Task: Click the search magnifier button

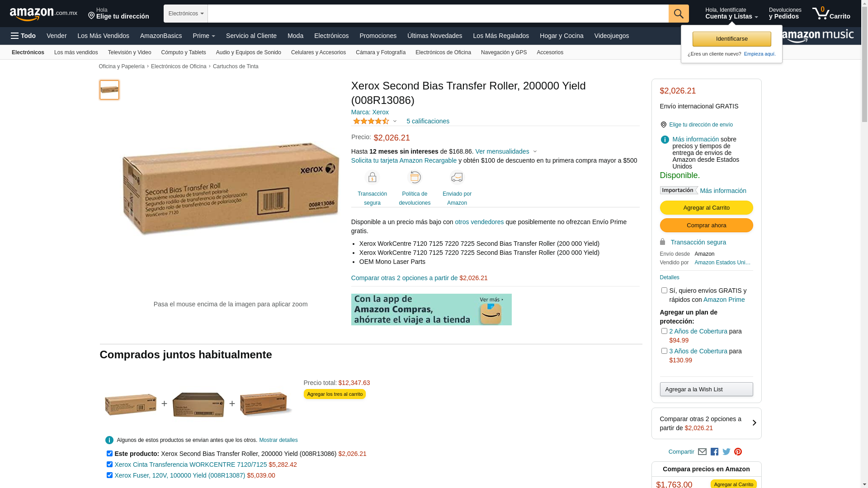Action: (679, 14)
